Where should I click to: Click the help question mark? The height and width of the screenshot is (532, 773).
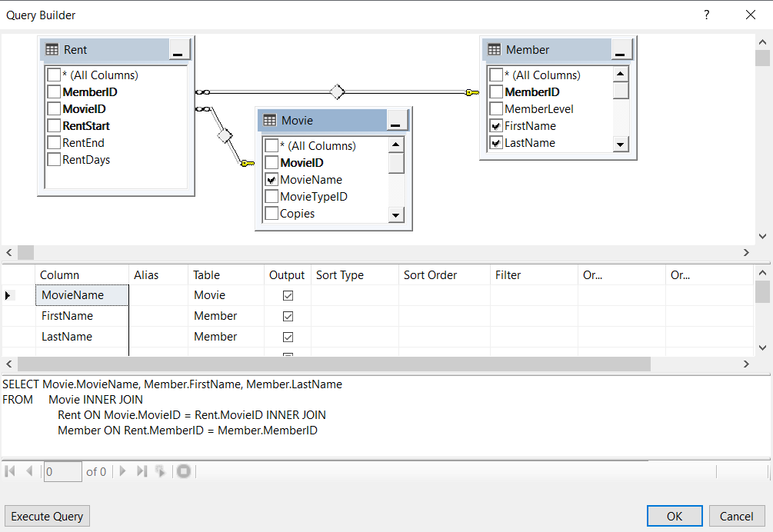(x=706, y=15)
